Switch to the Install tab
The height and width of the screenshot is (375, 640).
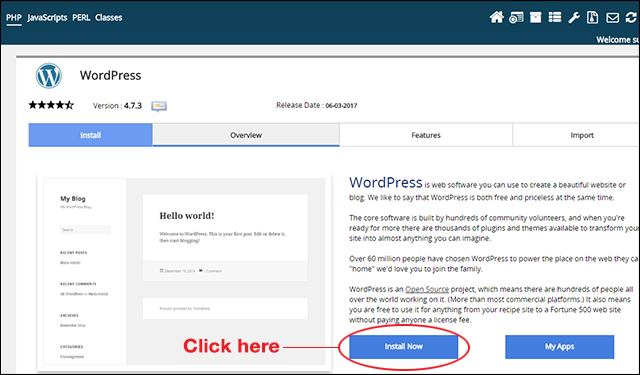pyautogui.click(x=90, y=135)
